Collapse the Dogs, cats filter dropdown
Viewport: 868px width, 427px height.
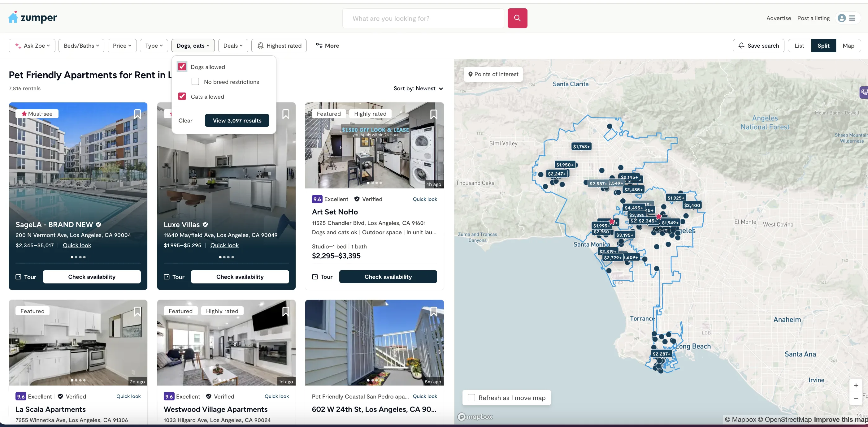tap(193, 45)
